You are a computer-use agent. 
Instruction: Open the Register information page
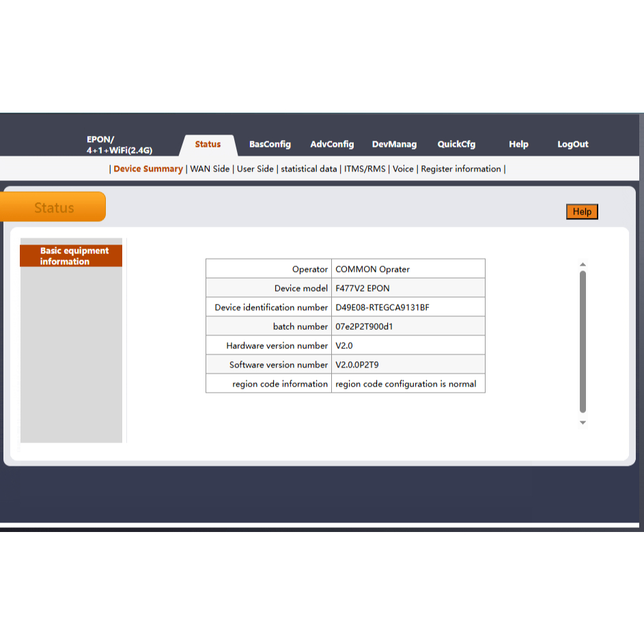coord(461,169)
